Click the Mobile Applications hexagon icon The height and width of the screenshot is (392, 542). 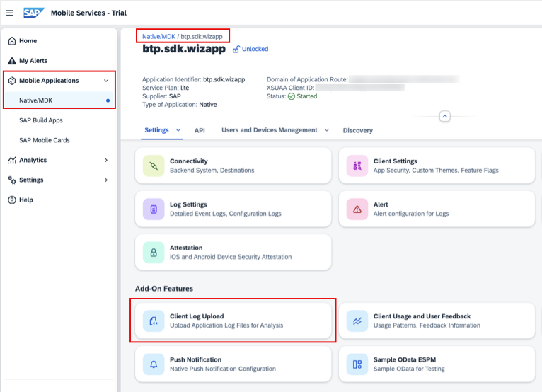12,81
